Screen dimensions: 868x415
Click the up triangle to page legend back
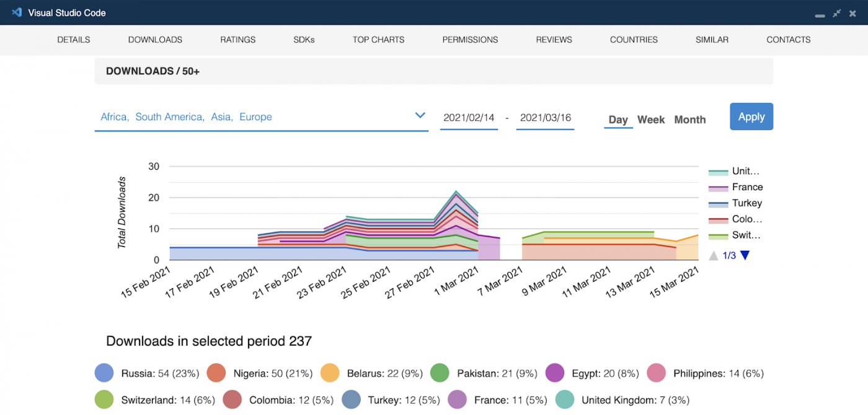[x=713, y=255]
